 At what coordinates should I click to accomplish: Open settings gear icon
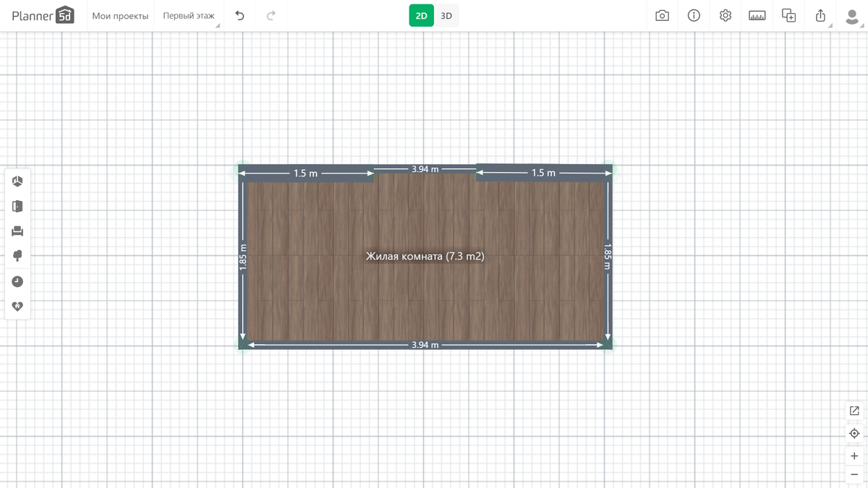point(726,15)
